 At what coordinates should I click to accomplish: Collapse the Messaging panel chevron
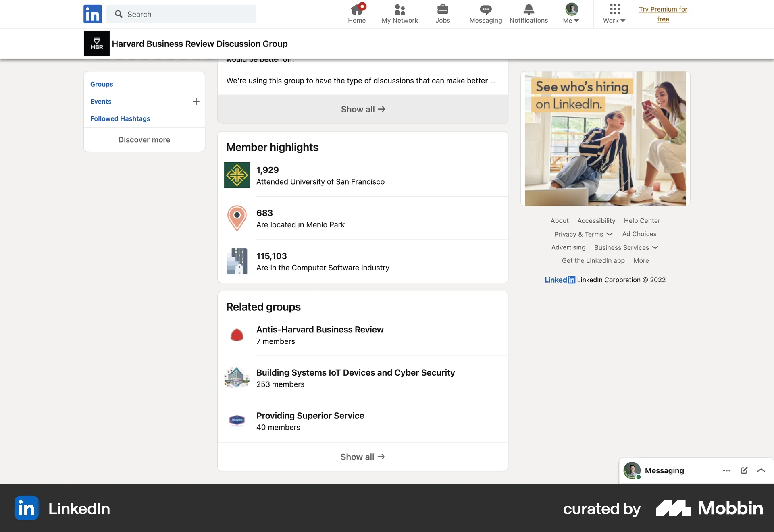click(761, 470)
